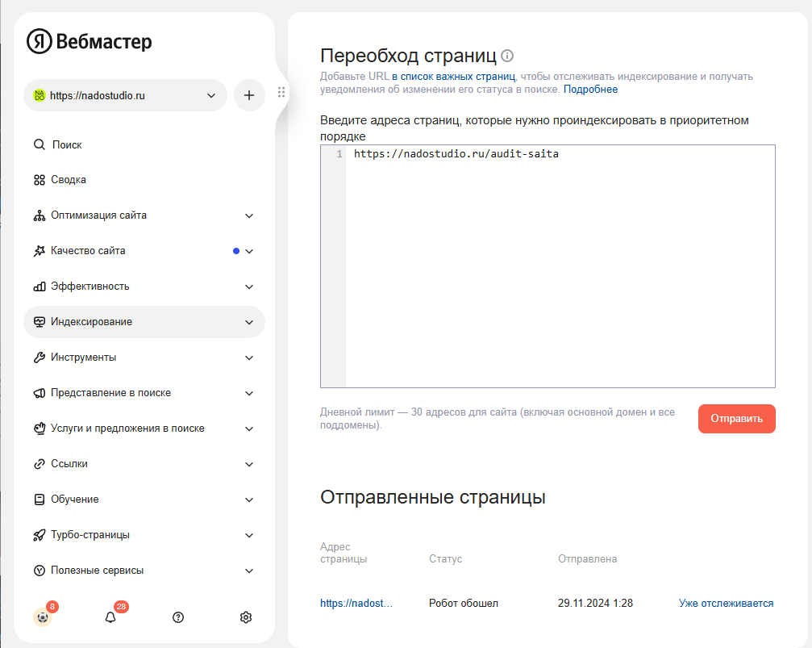
Task: Select Оптимизация сайта menu item
Action: (x=98, y=215)
